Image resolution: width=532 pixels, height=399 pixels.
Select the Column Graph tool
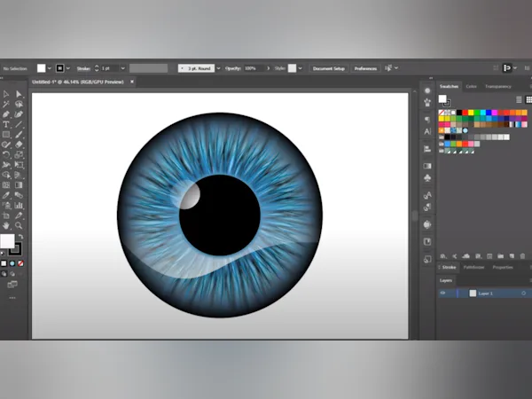point(19,206)
